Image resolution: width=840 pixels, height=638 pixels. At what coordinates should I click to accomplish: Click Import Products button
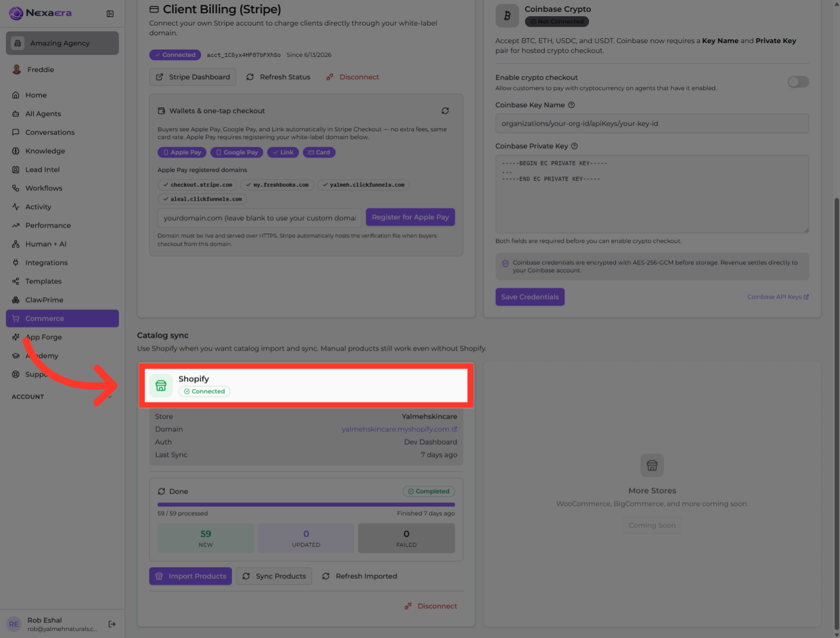[x=191, y=576]
